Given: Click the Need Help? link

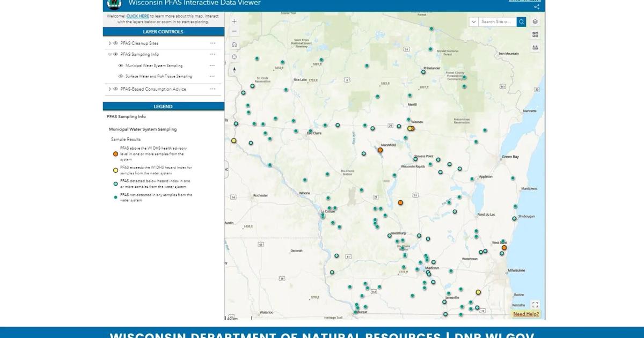Looking at the screenshot, I should click(x=526, y=314).
